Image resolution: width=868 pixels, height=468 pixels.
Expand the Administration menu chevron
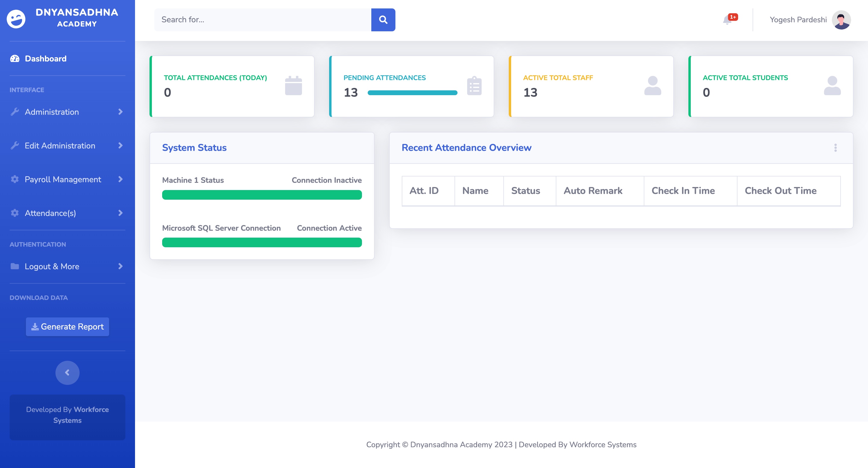coord(120,112)
